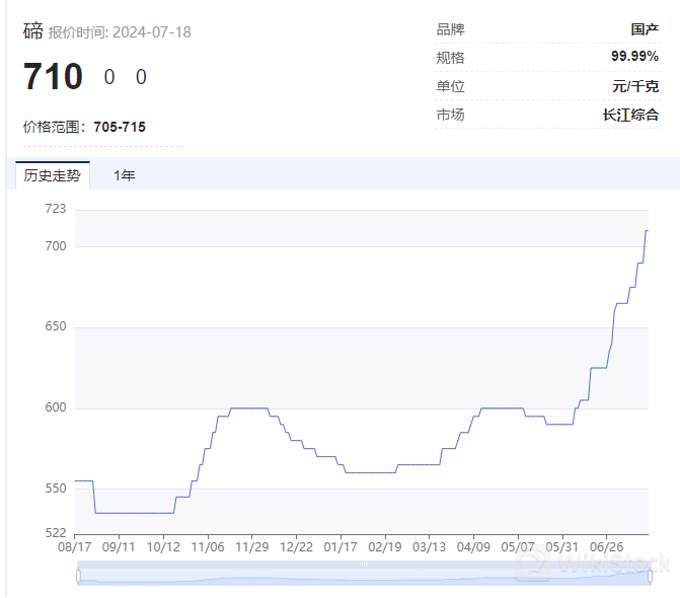Click the 02/19 date label on x-axis
680x598 pixels.
coord(384,547)
